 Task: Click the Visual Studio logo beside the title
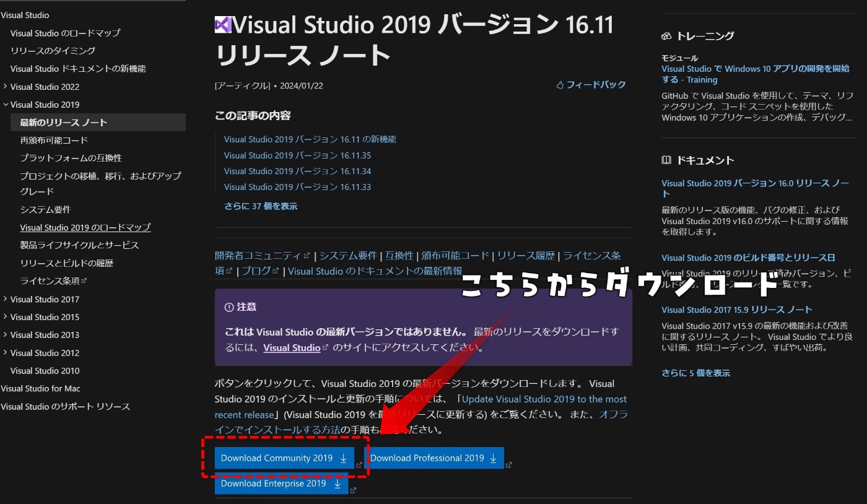(223, 25)
